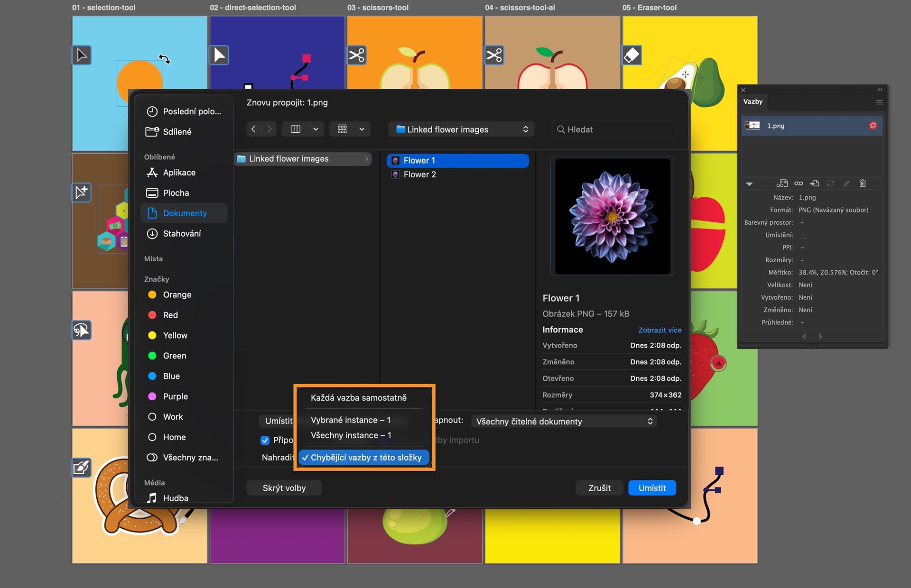Image resolution: width=911 pixels, height=588 pixels.
Task: Toggle the Připojit checkbox
Action: tap(265, 441)
